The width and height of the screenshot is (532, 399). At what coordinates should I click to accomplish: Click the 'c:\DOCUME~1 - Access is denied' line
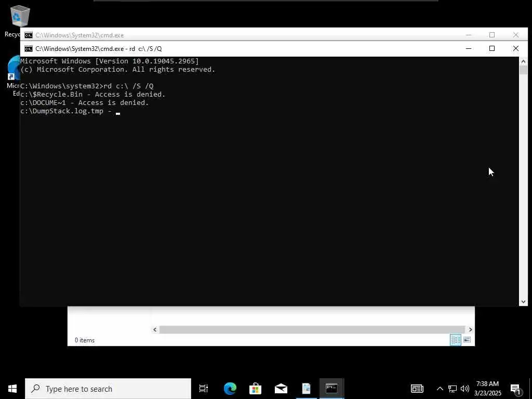click(85, 103)
